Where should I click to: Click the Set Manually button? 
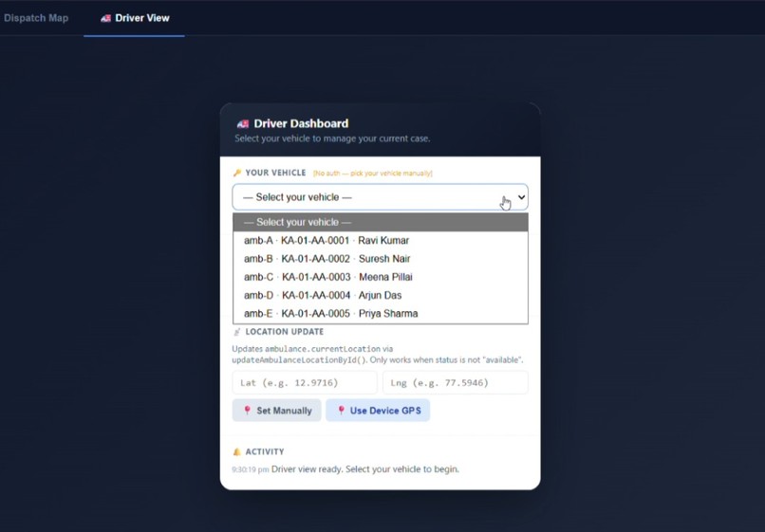276,411
